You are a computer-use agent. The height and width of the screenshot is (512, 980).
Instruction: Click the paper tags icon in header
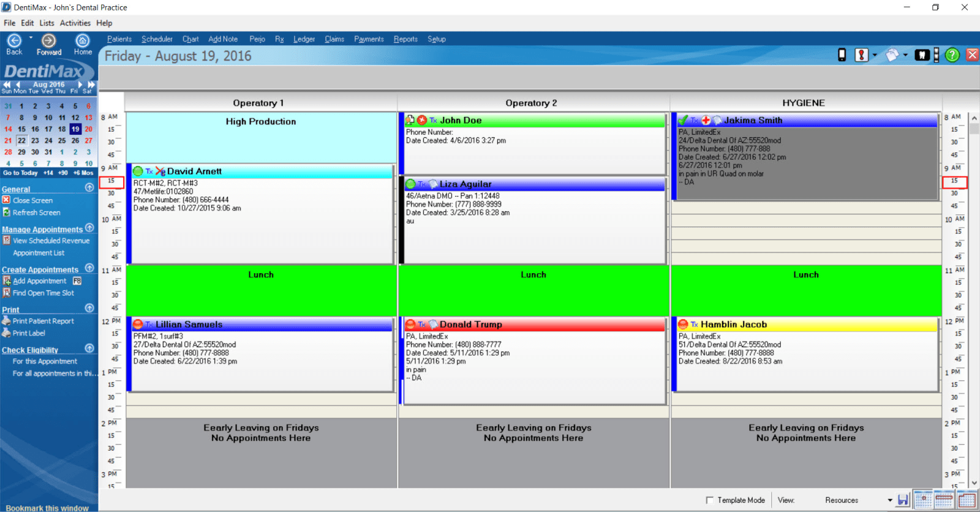tap(892, 55)
